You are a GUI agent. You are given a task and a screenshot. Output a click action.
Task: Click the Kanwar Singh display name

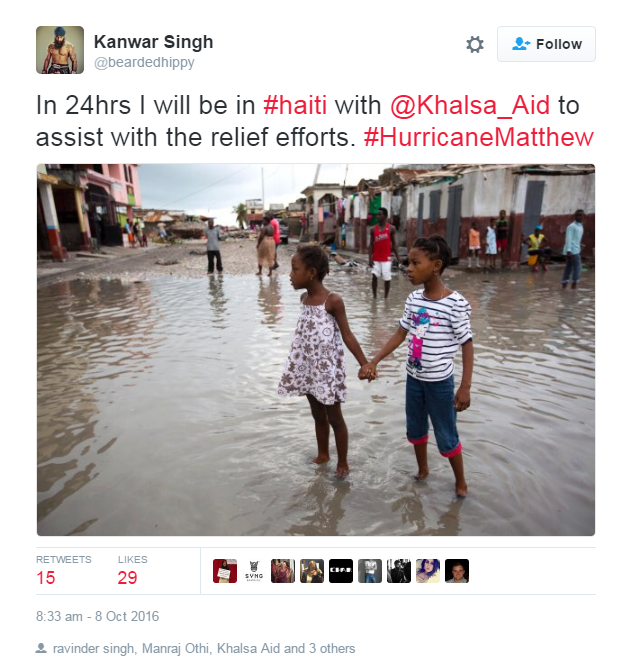pos(153,42)
